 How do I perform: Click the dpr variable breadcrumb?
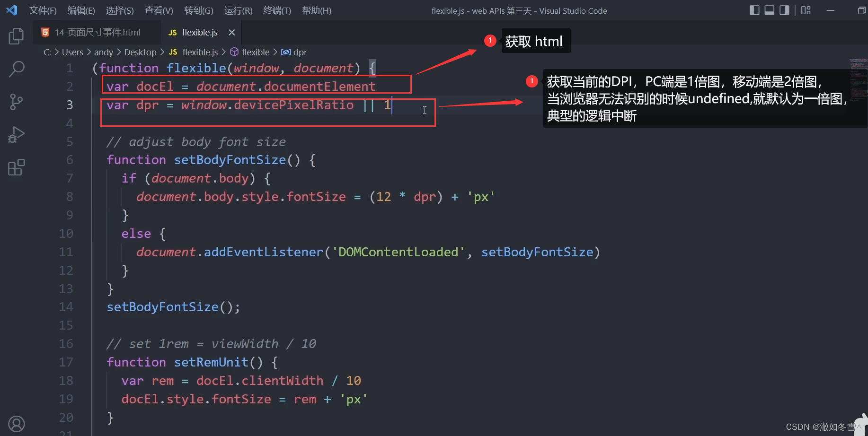click(294, 52)
